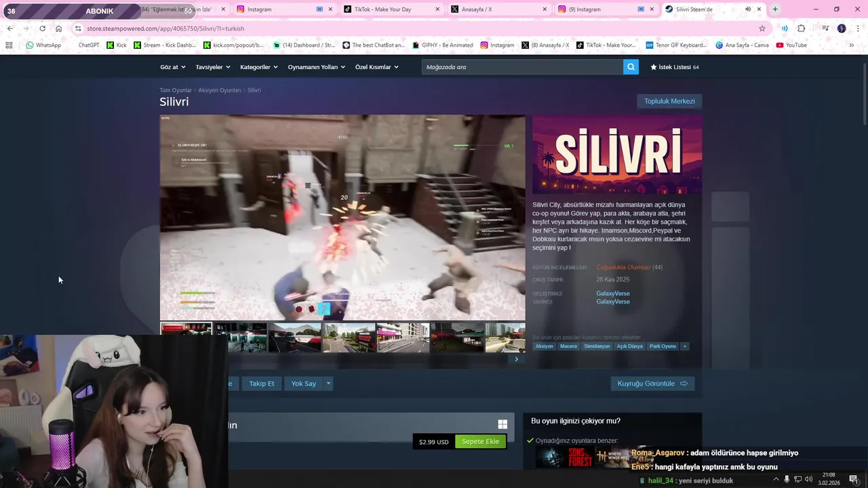Expand the Kategoriler menu
The image size is (868, 488).
[259, 67]
